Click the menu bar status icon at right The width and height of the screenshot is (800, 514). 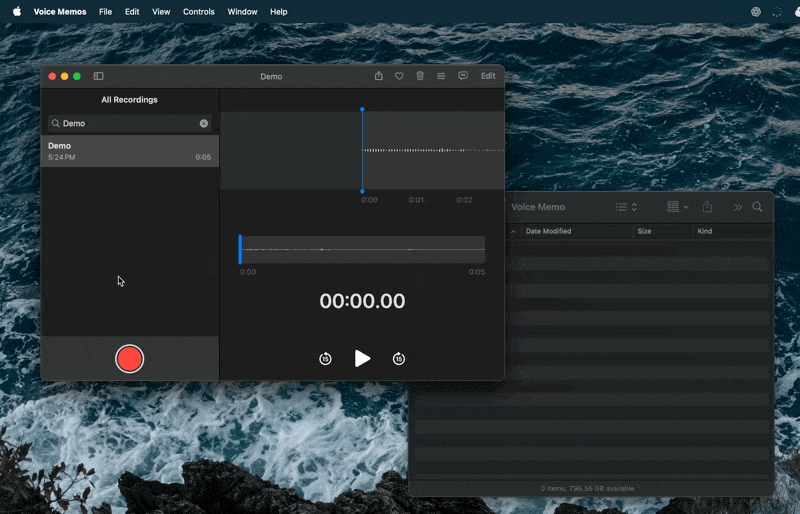click(x=756, y=12)
